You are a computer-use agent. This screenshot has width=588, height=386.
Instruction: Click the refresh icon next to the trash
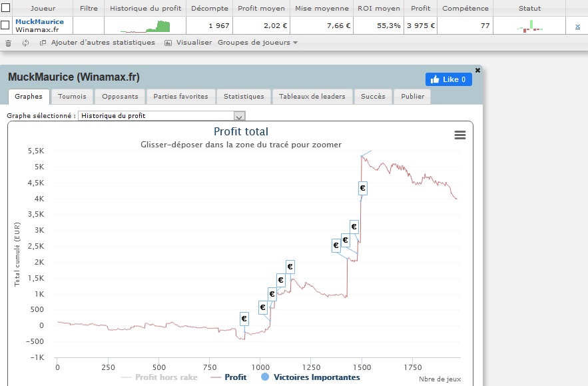(x=25, y=43)
